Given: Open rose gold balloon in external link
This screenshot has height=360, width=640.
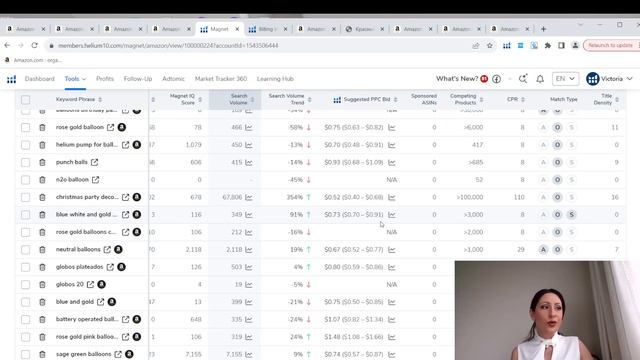Looking at the screenshot, I should click(110, 127).
